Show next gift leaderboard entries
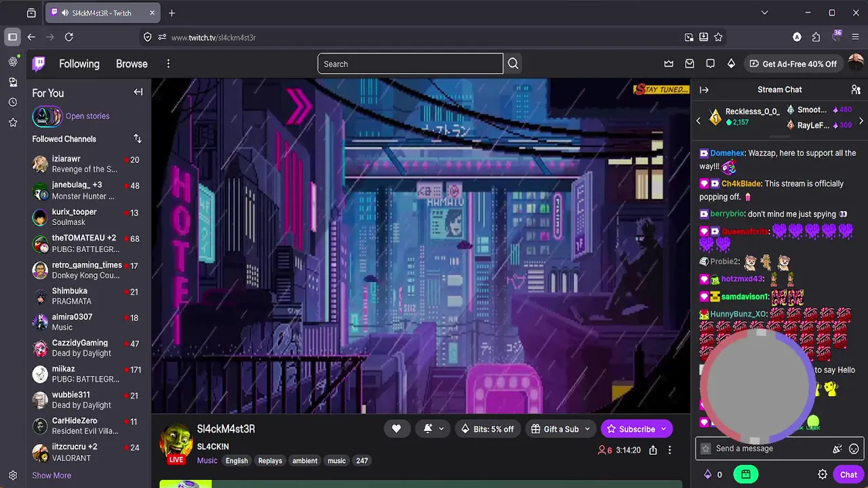Image resolution: width=868 pixels, height=488 pixels. pyautogui.click(x=861, y=121)
